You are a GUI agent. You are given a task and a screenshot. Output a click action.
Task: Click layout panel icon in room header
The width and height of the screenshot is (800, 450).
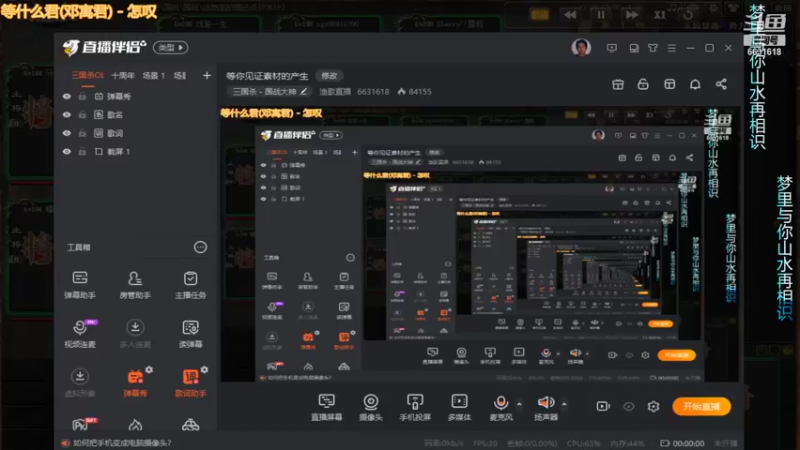(669, 84)
